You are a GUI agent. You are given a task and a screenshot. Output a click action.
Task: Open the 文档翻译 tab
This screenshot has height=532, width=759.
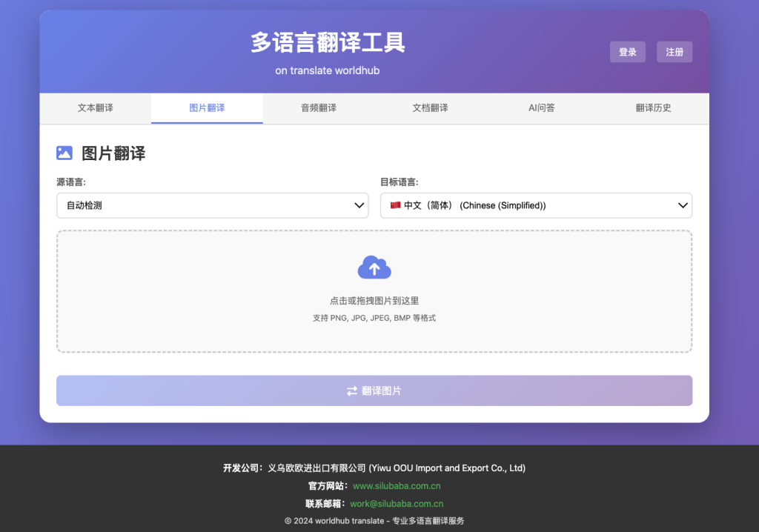(x=430, y=108)
